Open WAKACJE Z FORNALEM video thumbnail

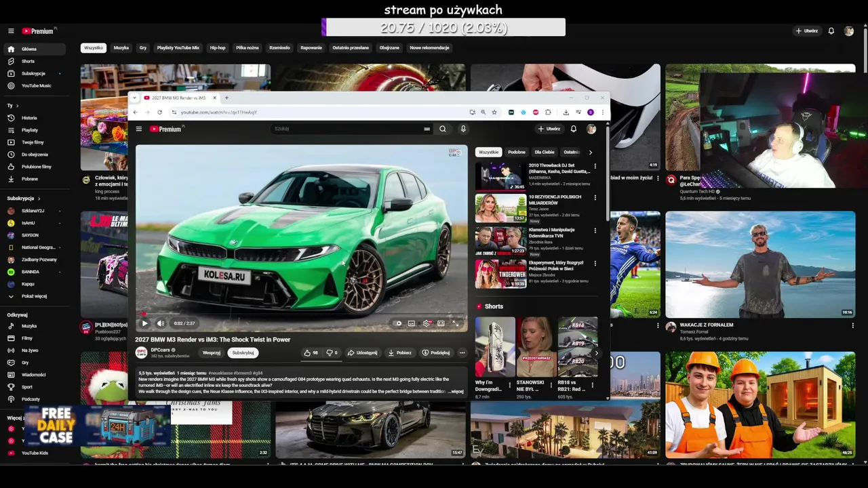tap(760, 264)
